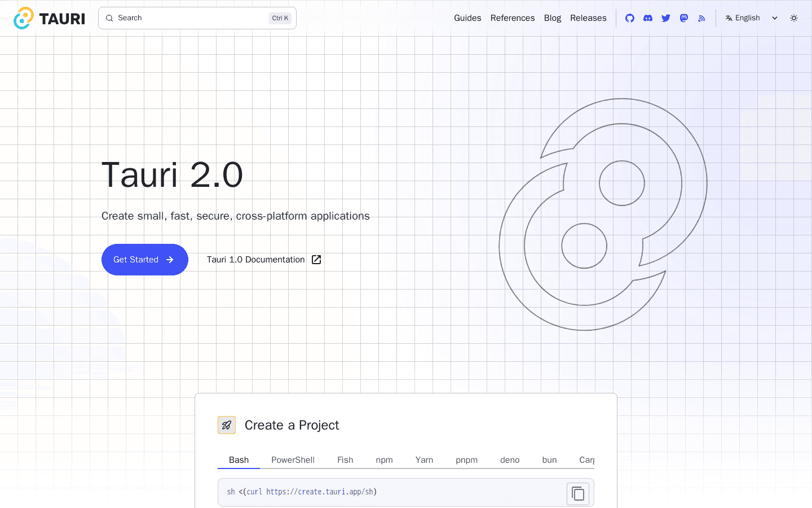
Task: Copy the Bash command to clipboard
Action: pos(577,493)
